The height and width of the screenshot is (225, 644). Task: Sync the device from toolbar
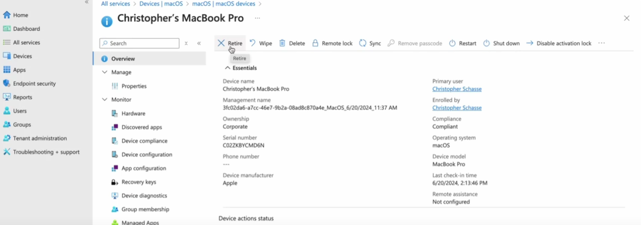[x=370, y=43]
